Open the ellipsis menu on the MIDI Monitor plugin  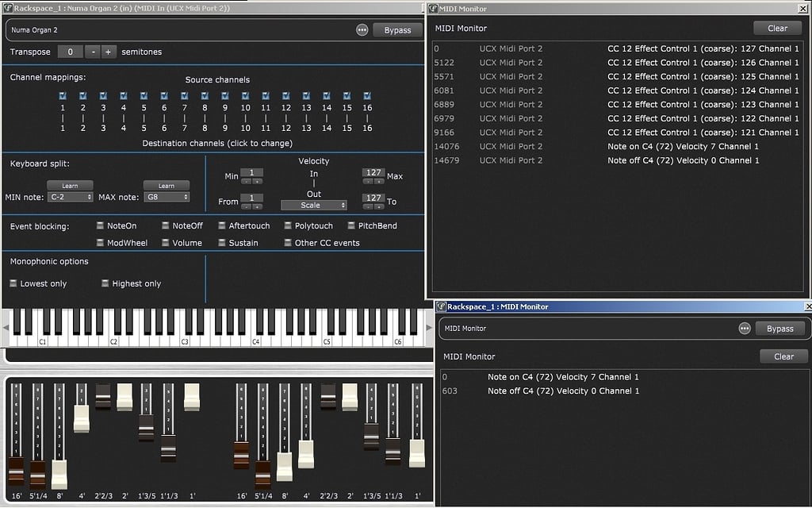745,328
